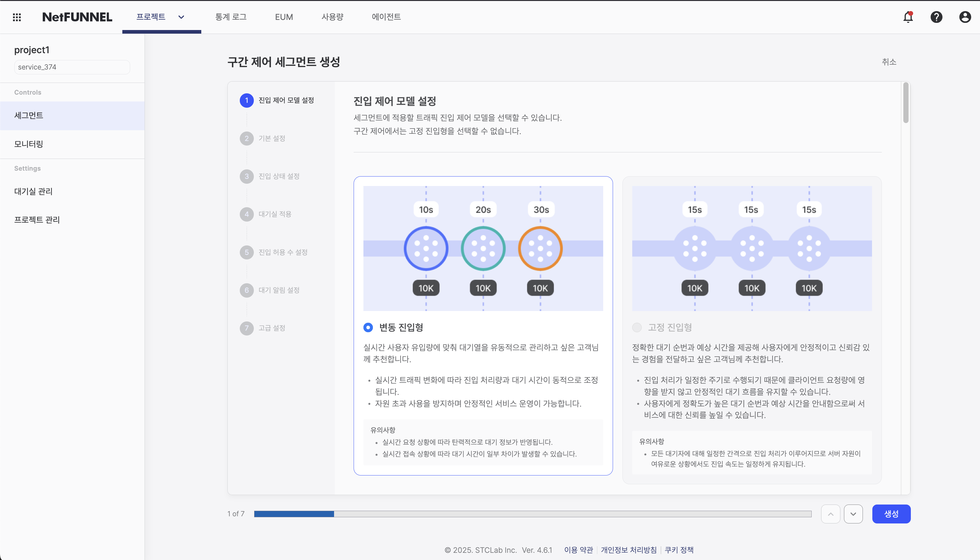The width and height of the screenshot is (980, 560).
Task: Click the down chevron beside 생성
Action: 853,513
